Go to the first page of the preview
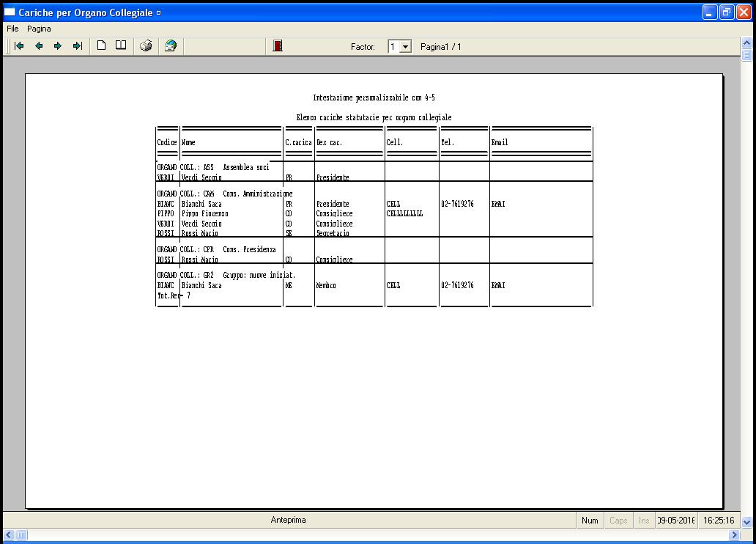The height and width of the screenshot is (544, 756). point(19,46)
